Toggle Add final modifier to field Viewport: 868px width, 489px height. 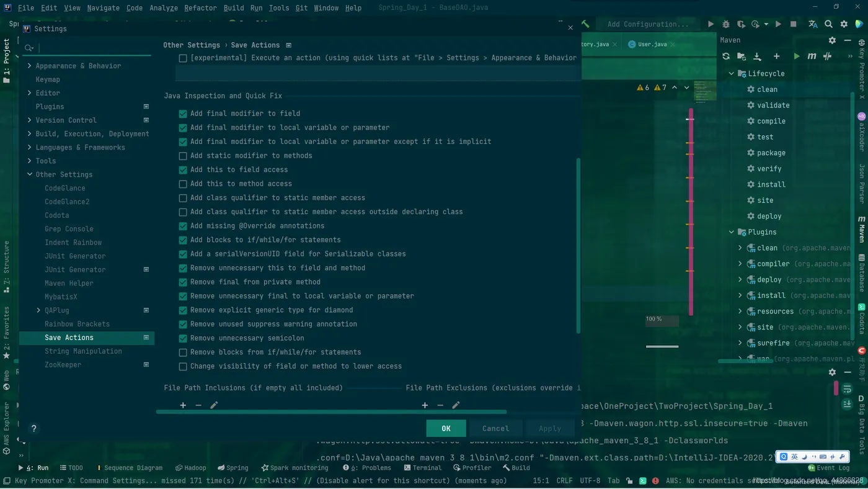(x=183, y=114)
